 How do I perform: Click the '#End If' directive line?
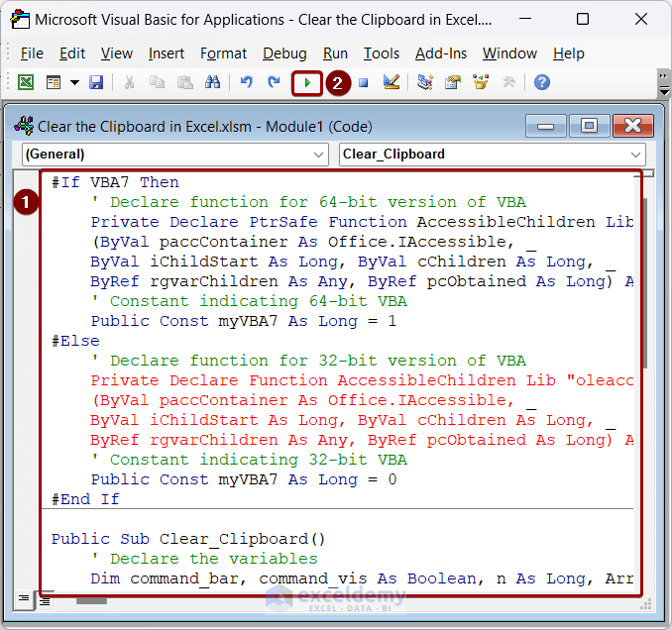[85, 499]
